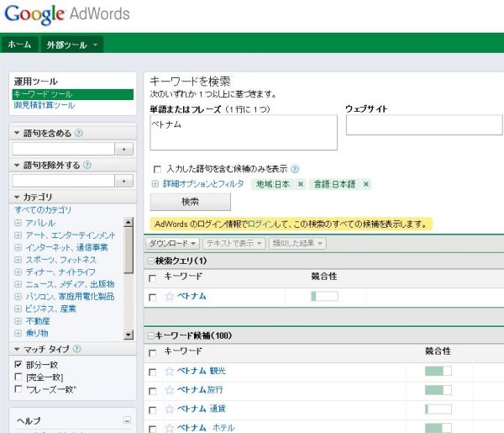Viewport: 504px width, 433px height.
Task: Click plus button beside 語句を除外する field
Action: (x=124, y=181)
